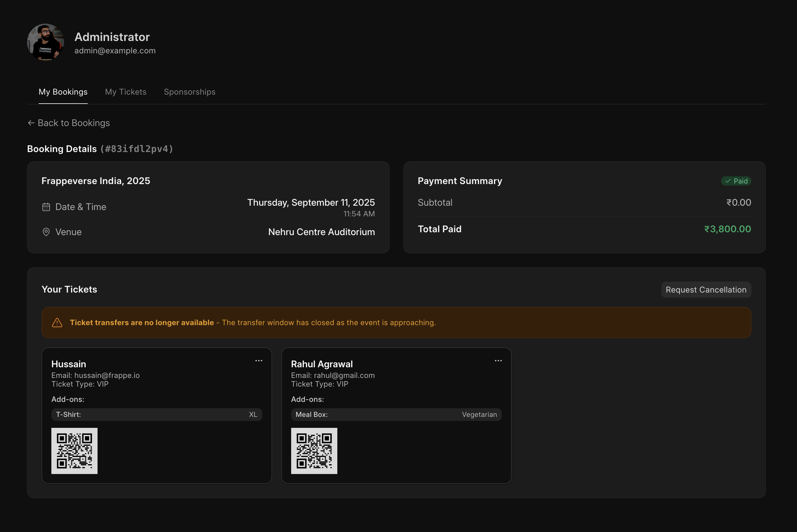The width and height of the screenshot is (797, 532).
Task: Click the Meal Box Vegetarian add-on row
Action: coord(396,415)
